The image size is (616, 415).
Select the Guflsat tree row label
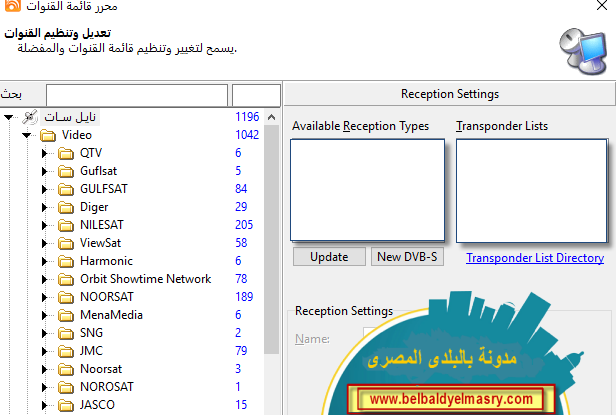click(x=99, y=171)
